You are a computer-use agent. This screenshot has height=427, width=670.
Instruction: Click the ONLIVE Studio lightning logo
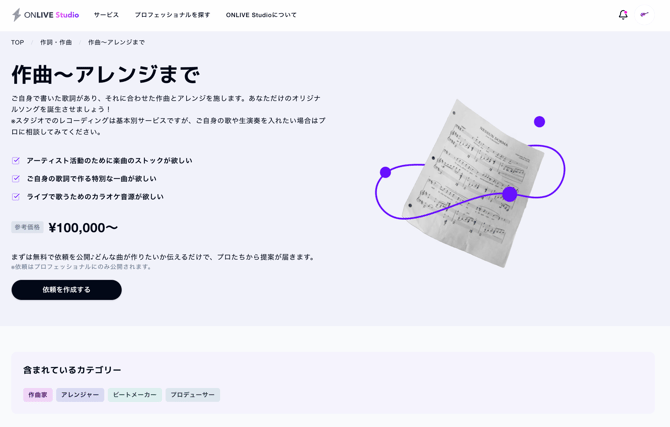click(45, 15)
